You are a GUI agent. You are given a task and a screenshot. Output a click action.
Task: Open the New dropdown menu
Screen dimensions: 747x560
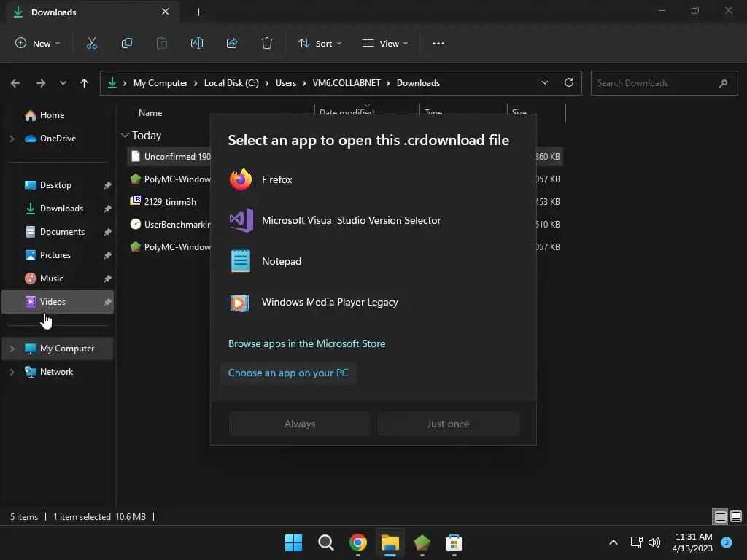click(x=38, y=43)
